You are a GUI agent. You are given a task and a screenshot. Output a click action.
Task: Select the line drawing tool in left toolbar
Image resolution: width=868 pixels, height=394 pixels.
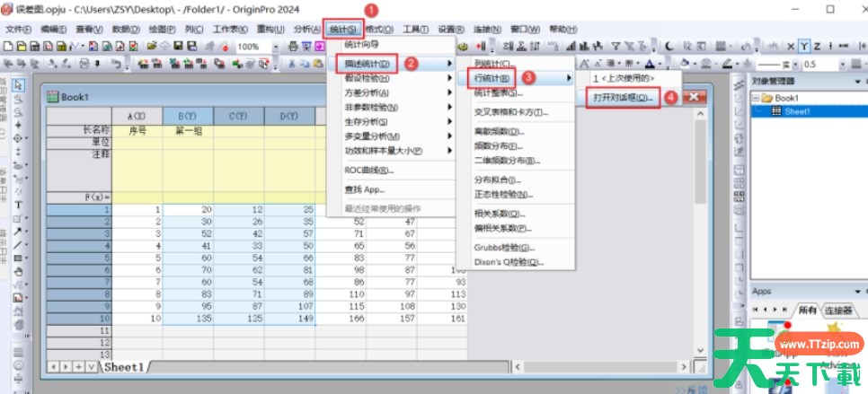pyautogui.click(x=18, y=243)
